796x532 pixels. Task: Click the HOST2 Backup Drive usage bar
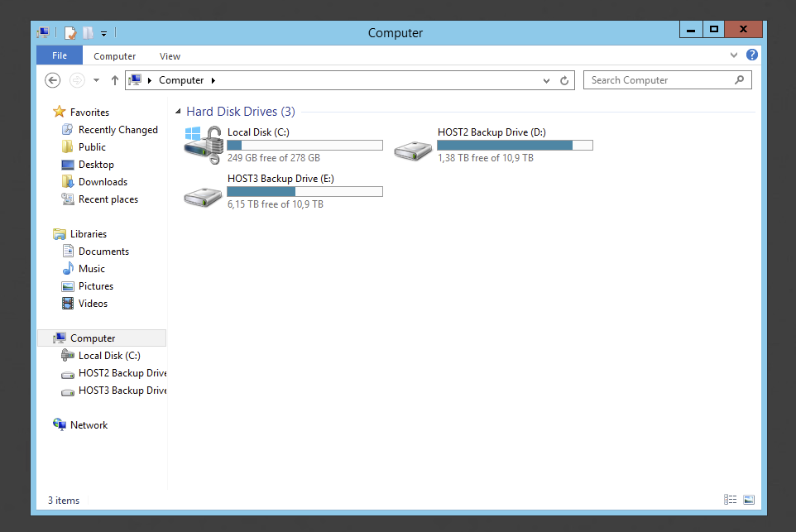(515, 146)
